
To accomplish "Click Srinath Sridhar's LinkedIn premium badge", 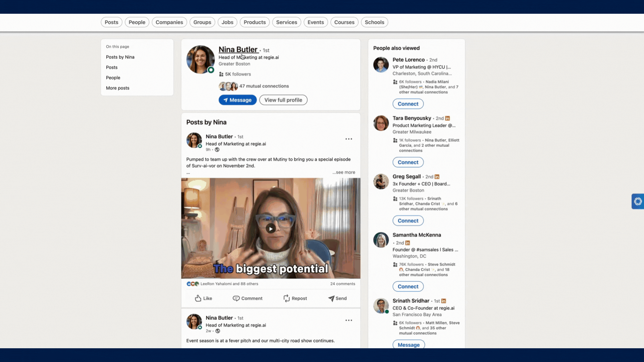I will (x=444, y=301).
